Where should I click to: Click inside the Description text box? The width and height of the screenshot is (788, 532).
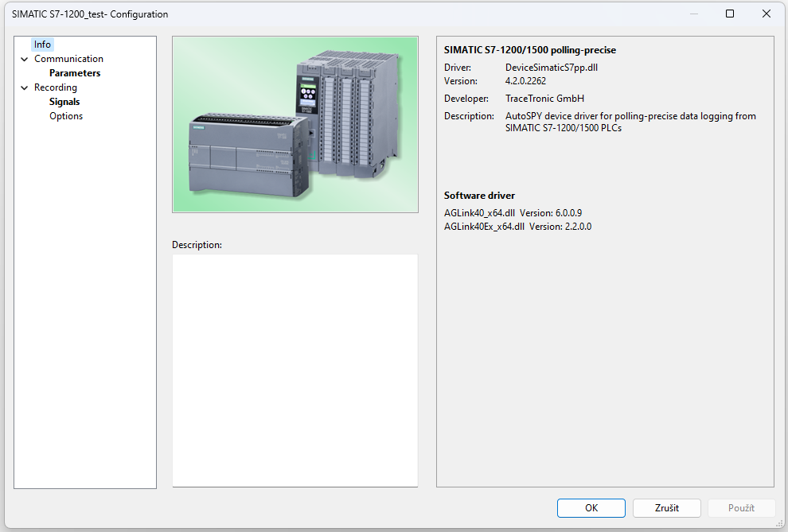(x=295, y=371)
